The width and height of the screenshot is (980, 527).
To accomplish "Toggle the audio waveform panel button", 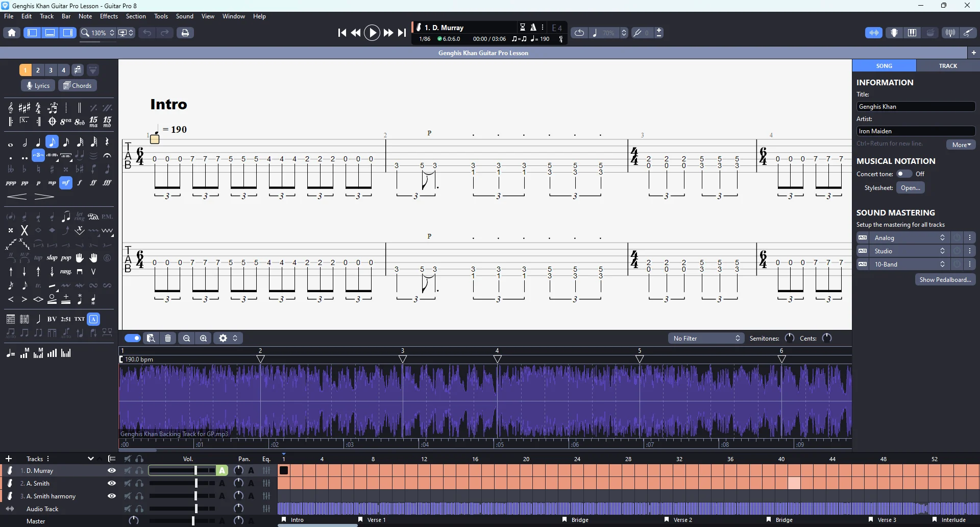I will click(874, 33).
